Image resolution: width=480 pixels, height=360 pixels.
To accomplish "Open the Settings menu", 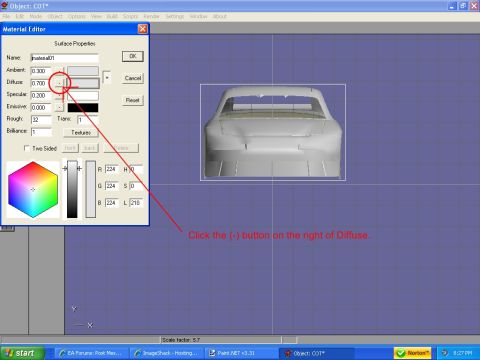I will [x=175, y=16].
